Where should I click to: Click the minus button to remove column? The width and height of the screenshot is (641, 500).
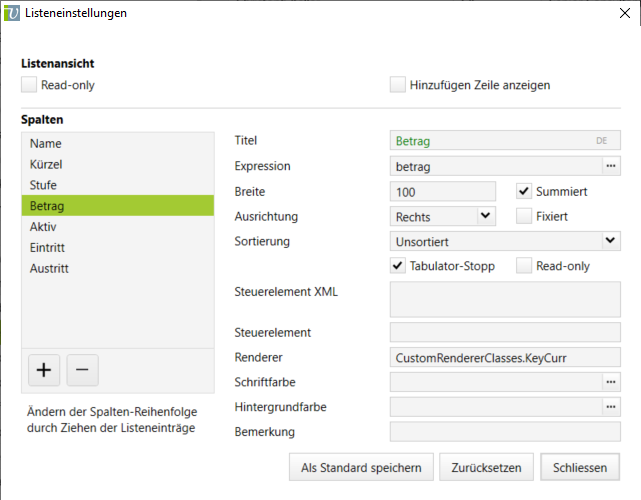pyautogui.click(x=82, y=370)
